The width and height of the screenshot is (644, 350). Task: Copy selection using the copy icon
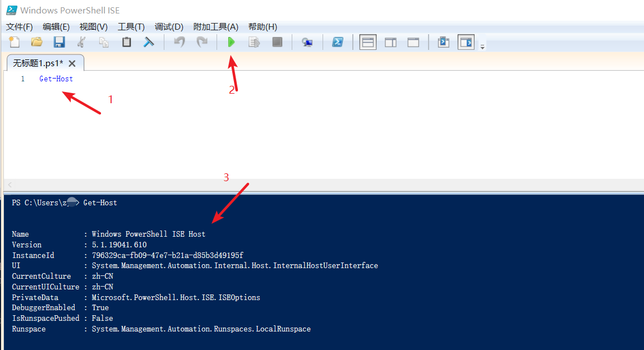click(x=104, y=42)
